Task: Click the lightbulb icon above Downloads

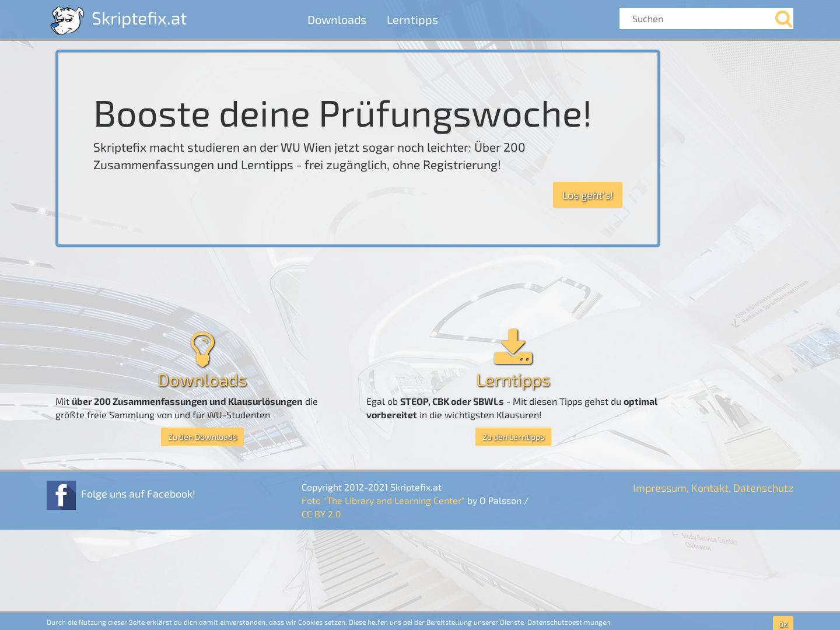Action: coord(202,349)
